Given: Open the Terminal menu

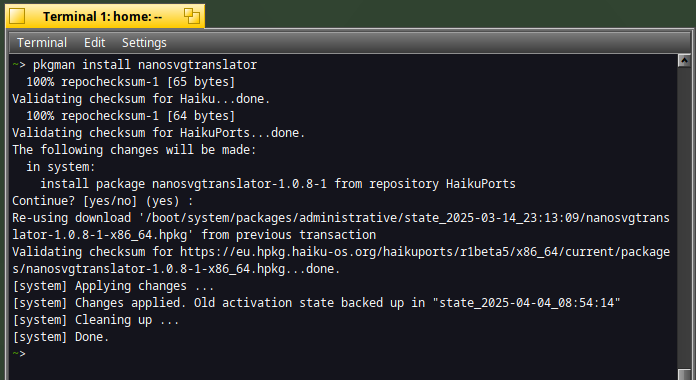Looking at the screenshot, I should [x=42, y=43].
